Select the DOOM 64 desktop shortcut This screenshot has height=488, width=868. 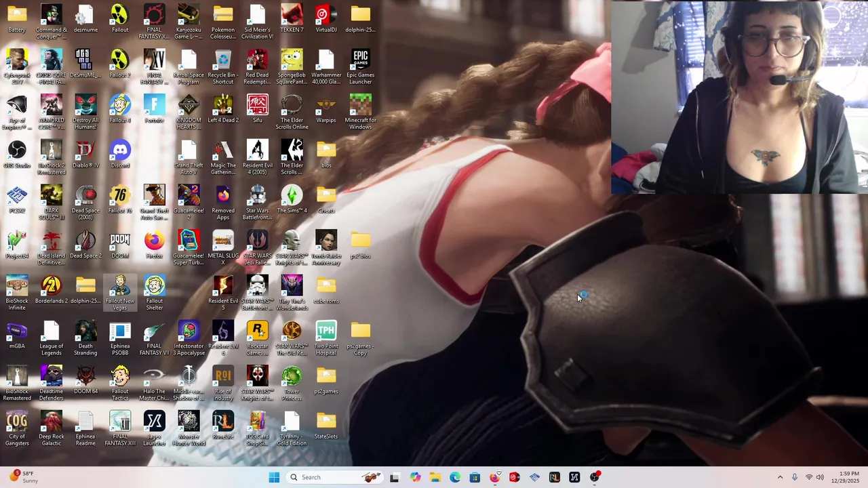coord(85,380)
